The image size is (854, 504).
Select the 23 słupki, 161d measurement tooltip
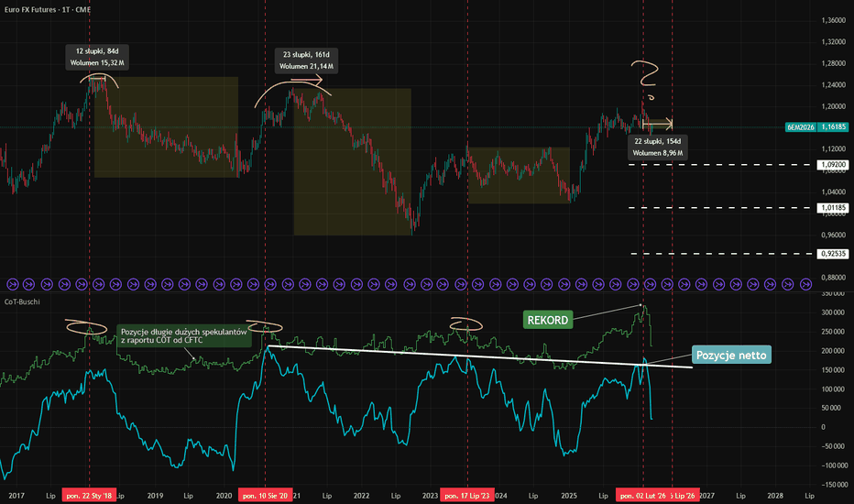(306, 60)
